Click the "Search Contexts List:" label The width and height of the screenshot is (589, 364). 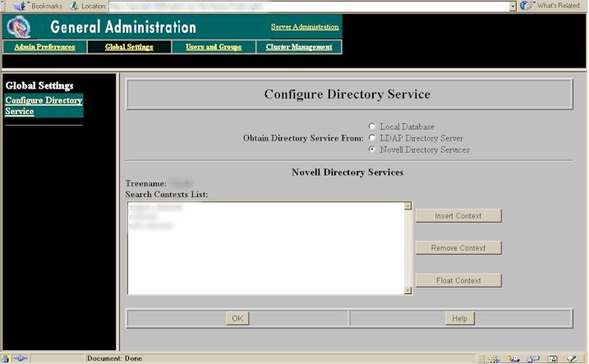coord(167,194)
